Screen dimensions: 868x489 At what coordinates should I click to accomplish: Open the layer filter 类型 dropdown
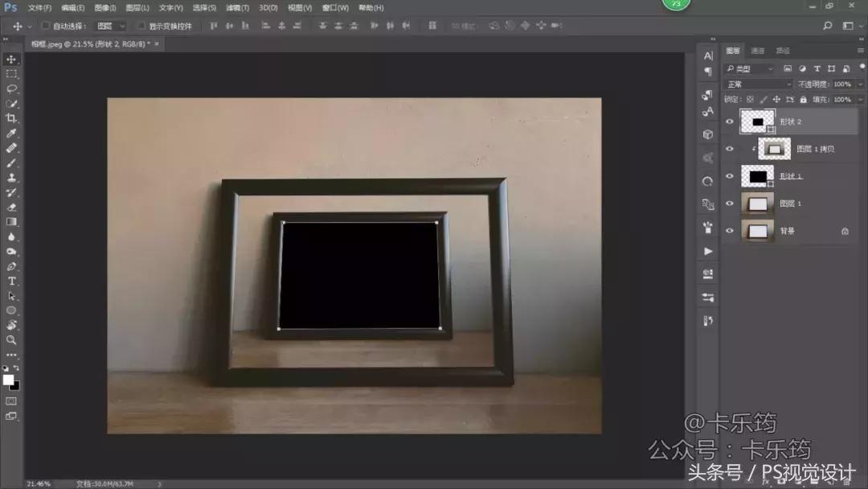point(749,68)
